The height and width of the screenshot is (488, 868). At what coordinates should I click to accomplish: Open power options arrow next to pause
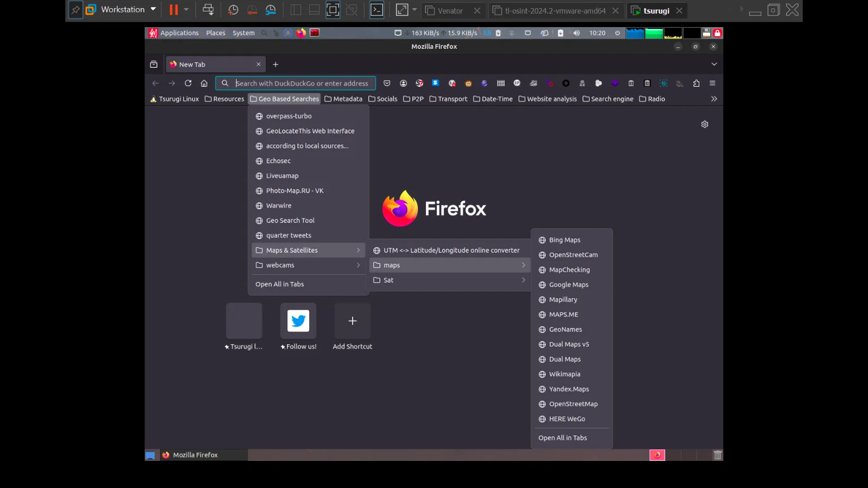186,9
